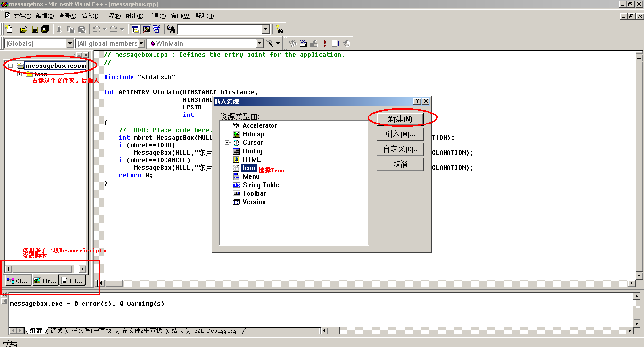Open the Find combo box dropdown
The height and width of the screenshot is (347, 644).
[265, 29]
